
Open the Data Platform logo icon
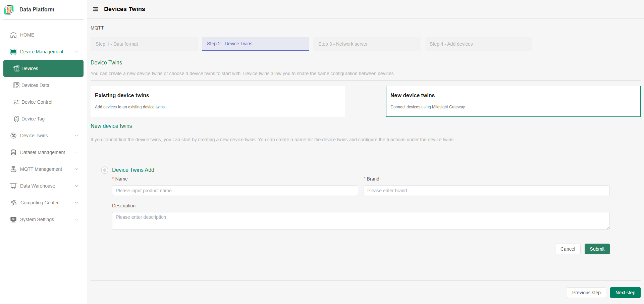pos(9,9)
